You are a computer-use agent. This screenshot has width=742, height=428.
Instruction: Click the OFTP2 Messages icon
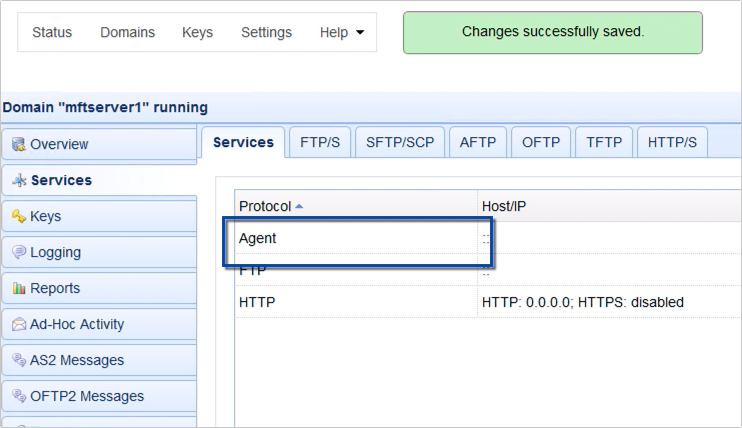pyautogui.click(x=17, y=397)
